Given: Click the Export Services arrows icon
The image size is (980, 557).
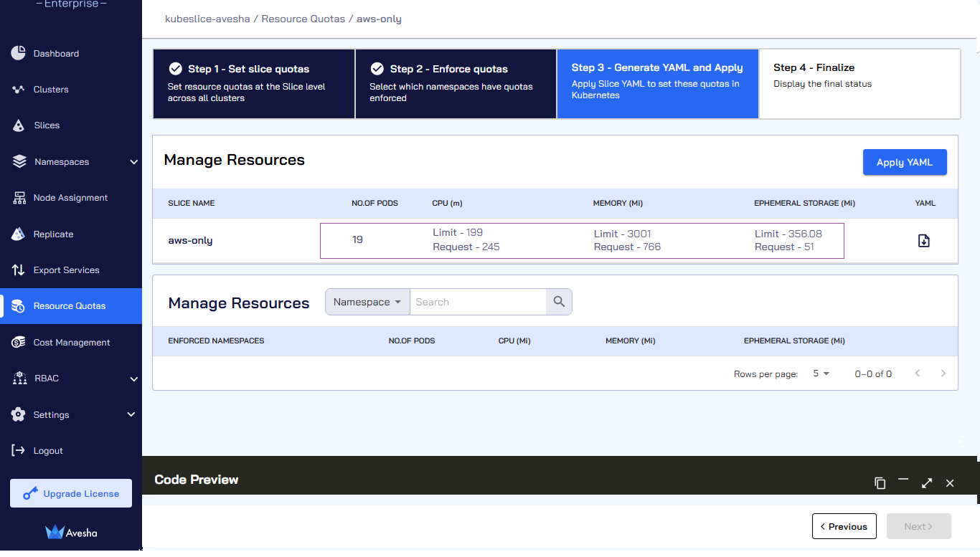Looking at the screenshot, I should click(x=19, y=270).
